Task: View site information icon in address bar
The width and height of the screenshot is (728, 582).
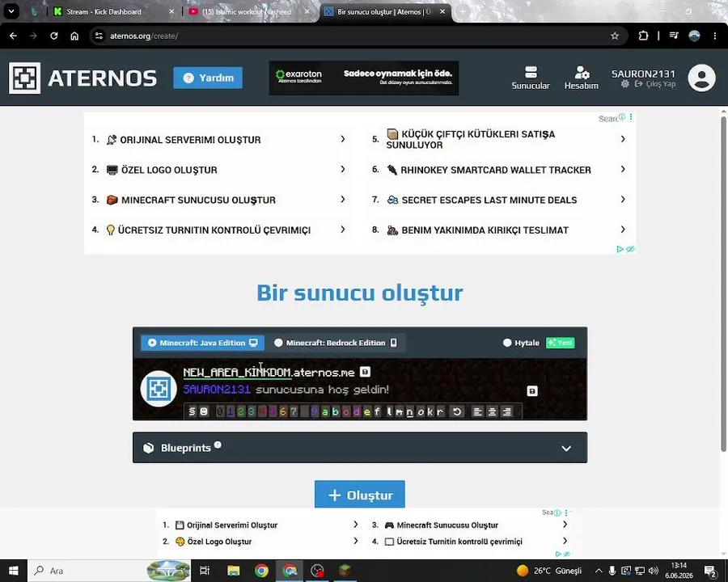Action: pyautogui.click(x=99, y=36)
